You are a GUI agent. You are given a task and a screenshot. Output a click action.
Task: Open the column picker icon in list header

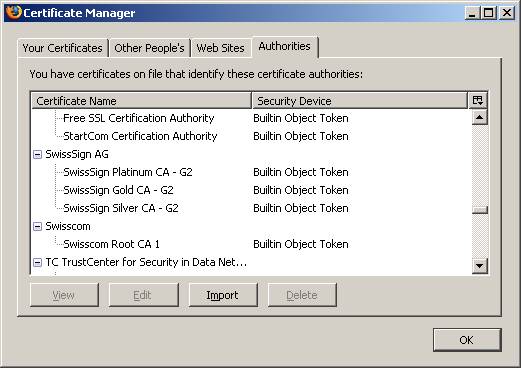click(478, 100)
